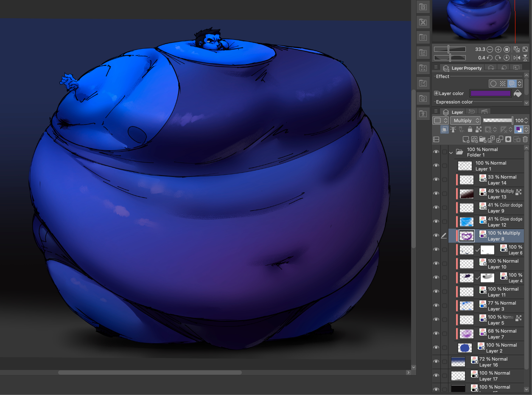Expand the Layer color plus box

click(x=436, y=93)
